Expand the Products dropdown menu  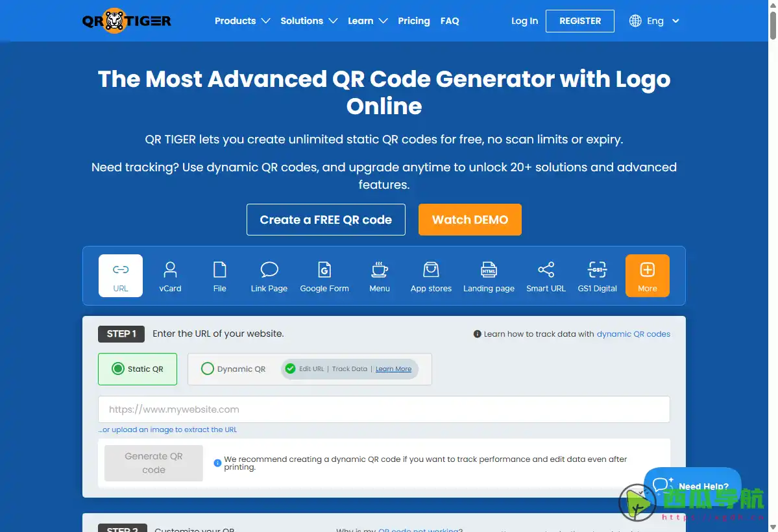click(242, 21)
